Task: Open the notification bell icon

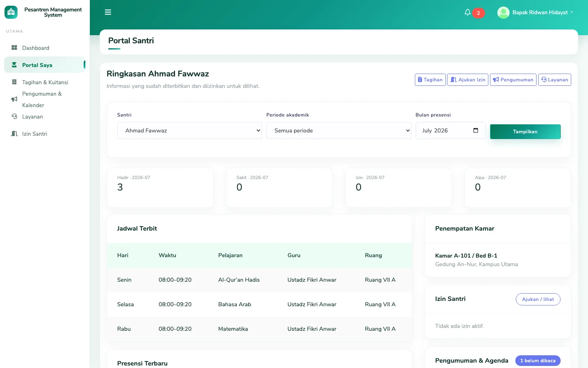Action: pyautogui.click(x=468, y=12)
